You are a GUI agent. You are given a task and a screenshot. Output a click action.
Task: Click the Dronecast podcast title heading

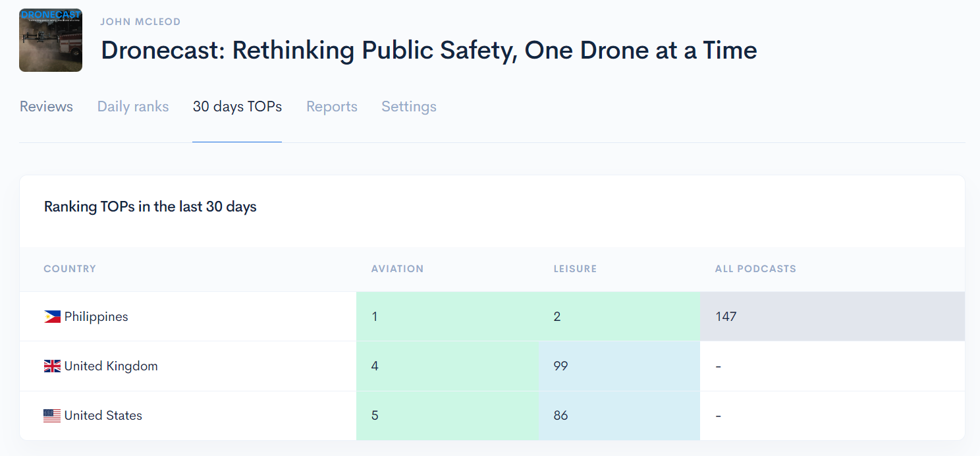(x=429, y=51)
